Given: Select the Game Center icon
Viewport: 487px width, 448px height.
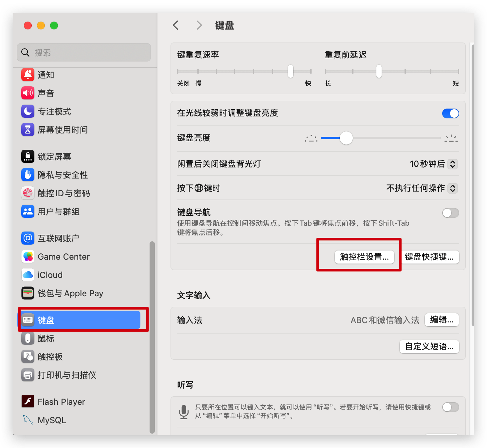Looking at the screenshot, I should [28, 257].
